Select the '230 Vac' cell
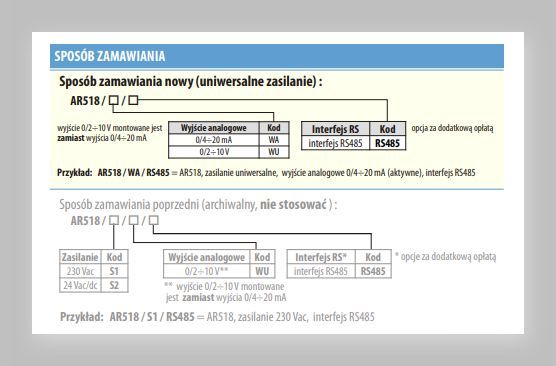This screenshot has height=366, width=556. tap(80, 271)
